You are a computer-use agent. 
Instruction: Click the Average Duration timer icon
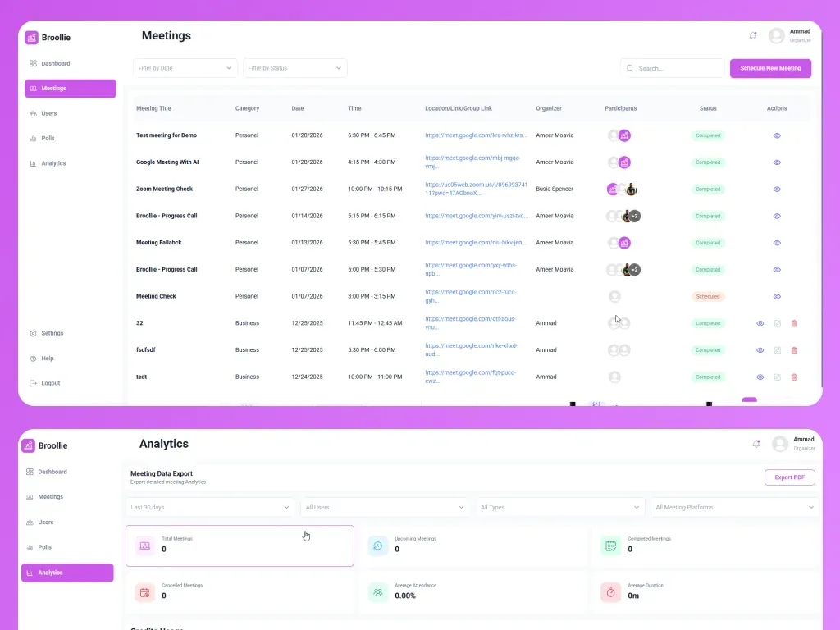pyautogui.click(x=610, y=592)
